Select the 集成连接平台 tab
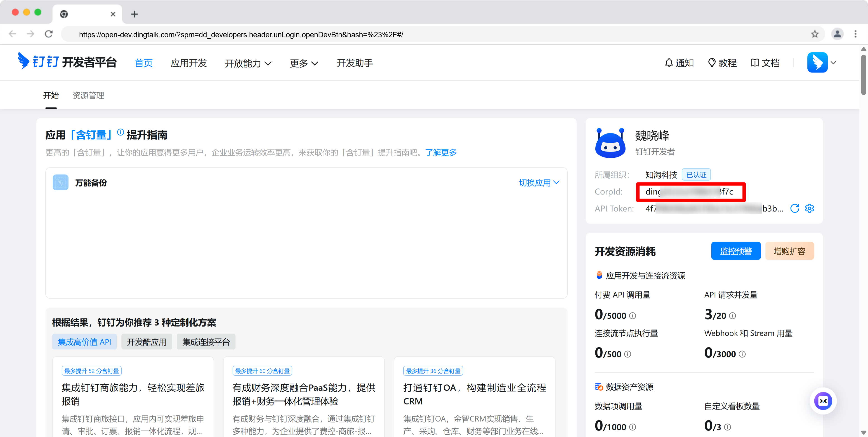 [206, 342]
